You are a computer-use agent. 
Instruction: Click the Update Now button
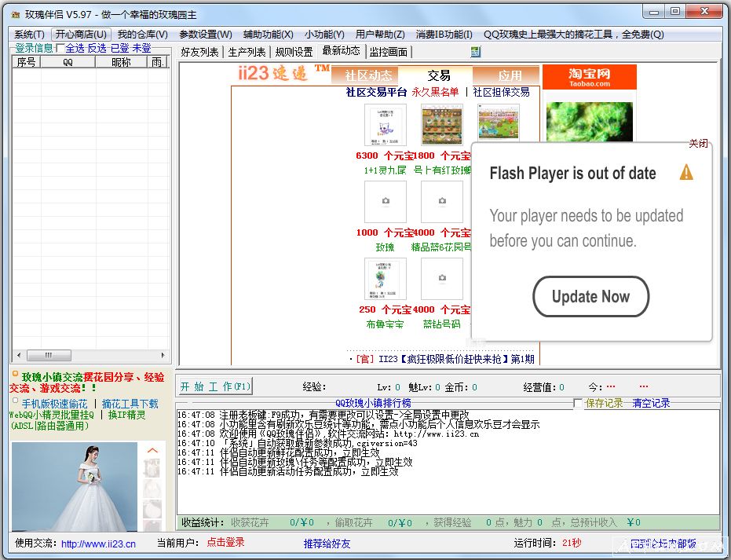(590, 297)
